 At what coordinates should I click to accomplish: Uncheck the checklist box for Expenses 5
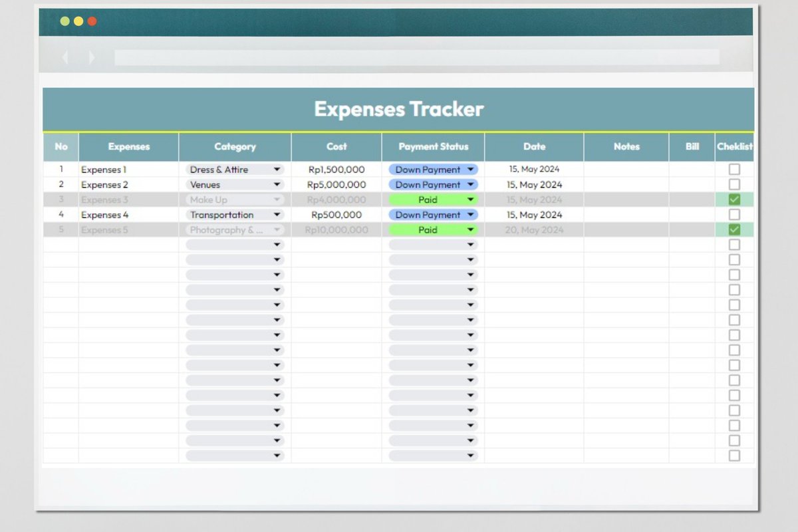pos(734,229)
